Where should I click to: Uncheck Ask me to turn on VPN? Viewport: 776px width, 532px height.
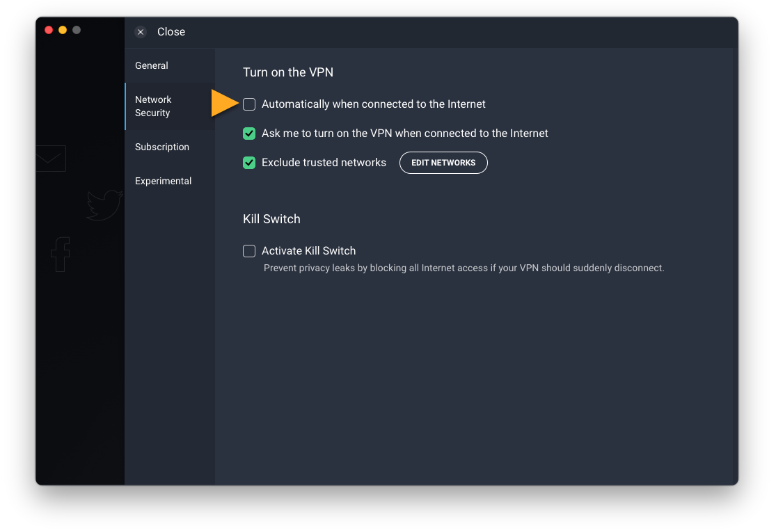249,134
